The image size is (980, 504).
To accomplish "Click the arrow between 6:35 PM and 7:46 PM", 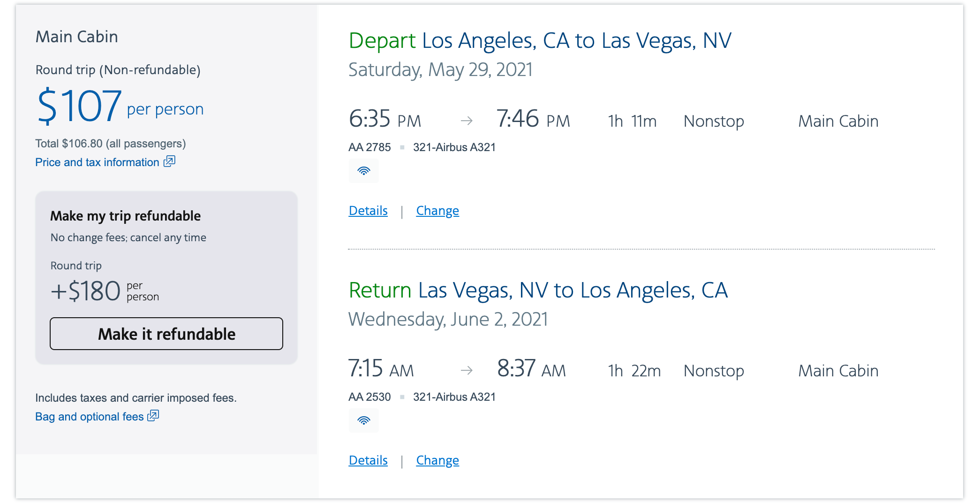I will pyautogui.click(x=467, y=121).
